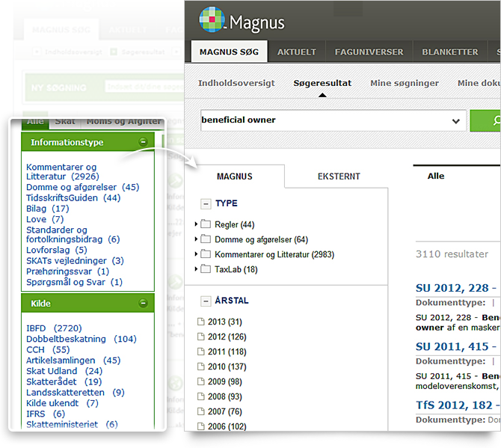Select the Skat tab in old panel

(65, 123)
